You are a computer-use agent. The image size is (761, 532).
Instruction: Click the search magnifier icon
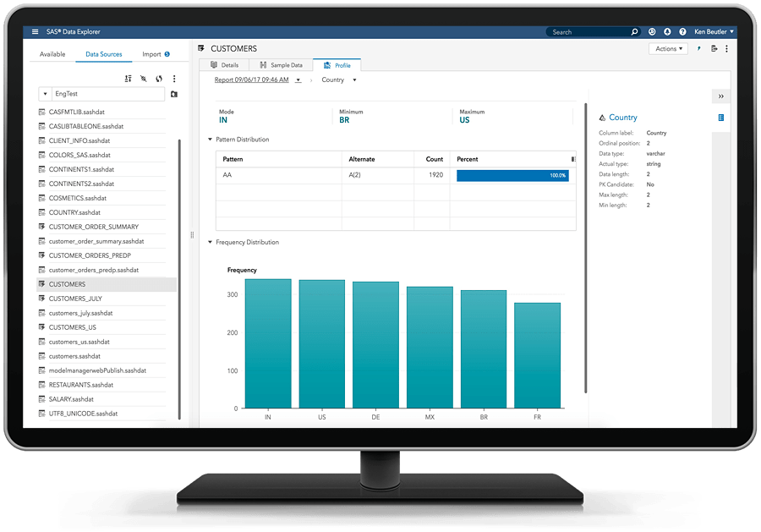(634, 32)
